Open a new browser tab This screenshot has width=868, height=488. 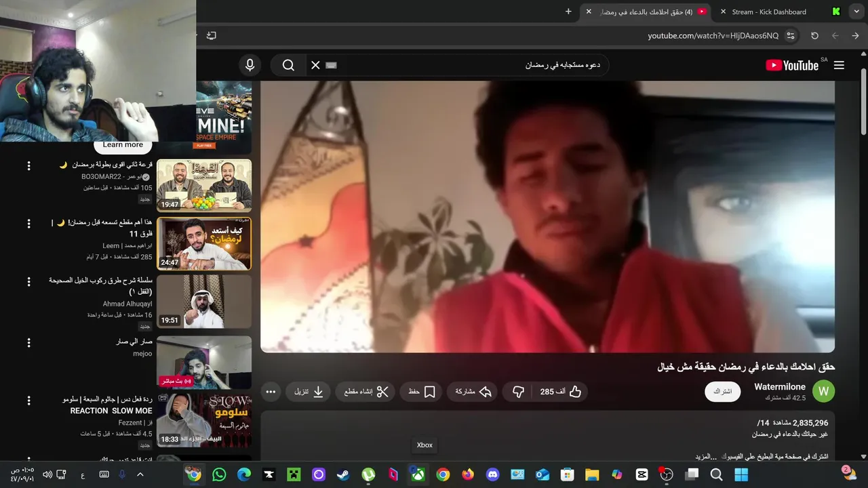point(568,12)
